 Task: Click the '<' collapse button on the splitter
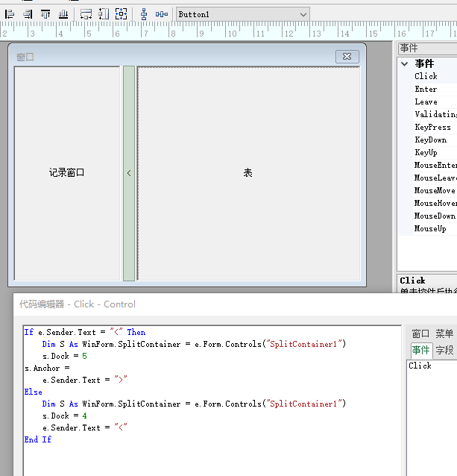point(129,173)
